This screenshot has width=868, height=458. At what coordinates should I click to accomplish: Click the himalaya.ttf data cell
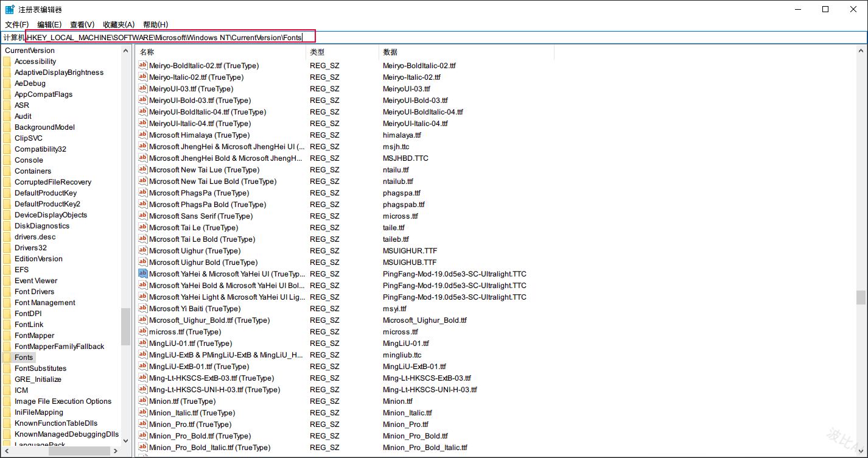402,135
